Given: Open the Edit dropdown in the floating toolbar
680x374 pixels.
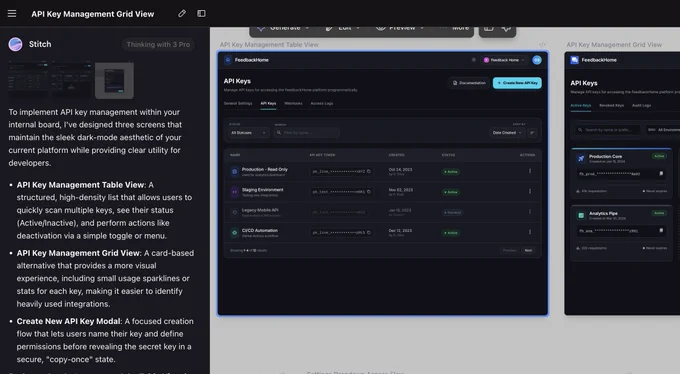Looking at the screenshot, I should pos(343,28).
